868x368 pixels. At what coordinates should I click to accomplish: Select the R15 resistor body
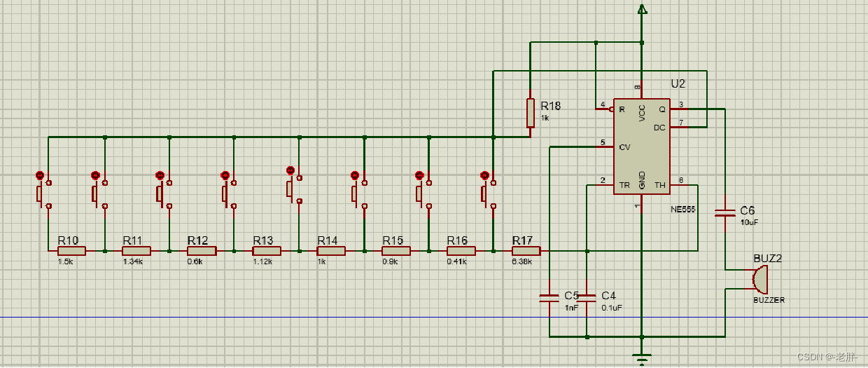(396, 251)
